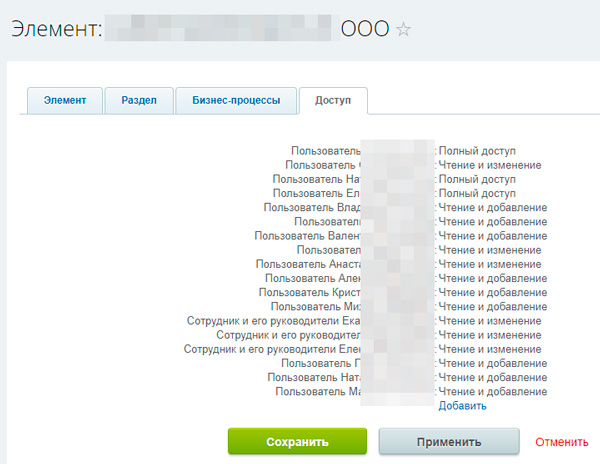Open the Раздел tab

pos(138,101)
